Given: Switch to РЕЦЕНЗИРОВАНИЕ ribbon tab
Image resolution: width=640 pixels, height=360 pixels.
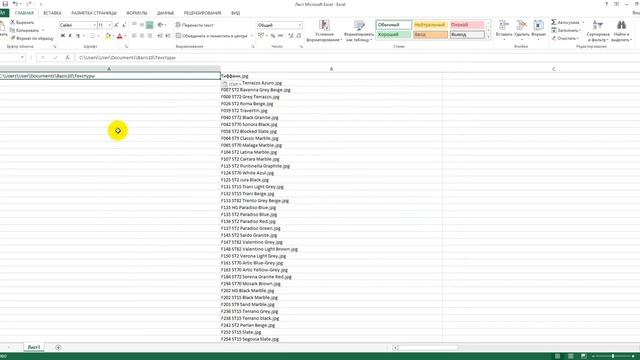Looking at the screenshot, I should click(x=202, y=13).
